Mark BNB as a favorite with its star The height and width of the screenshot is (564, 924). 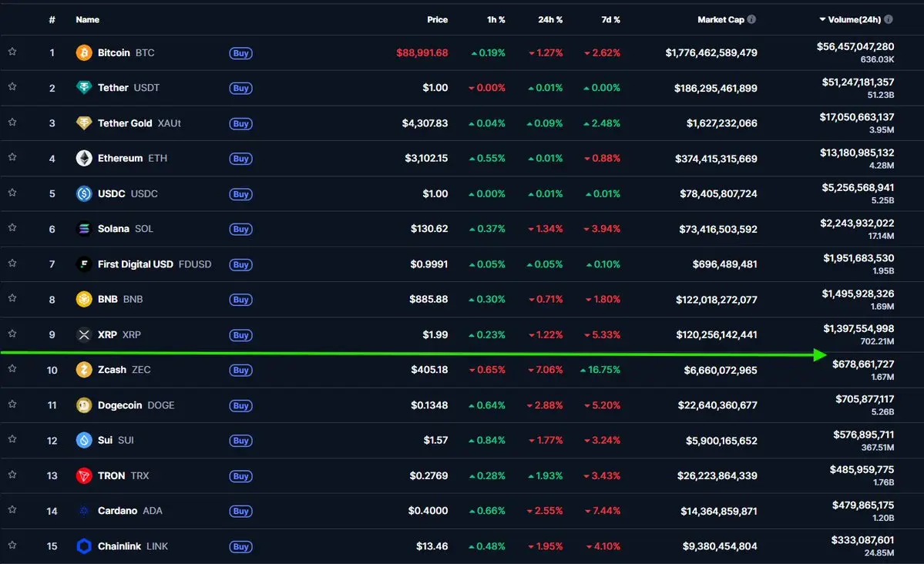[x=12, y=299]
